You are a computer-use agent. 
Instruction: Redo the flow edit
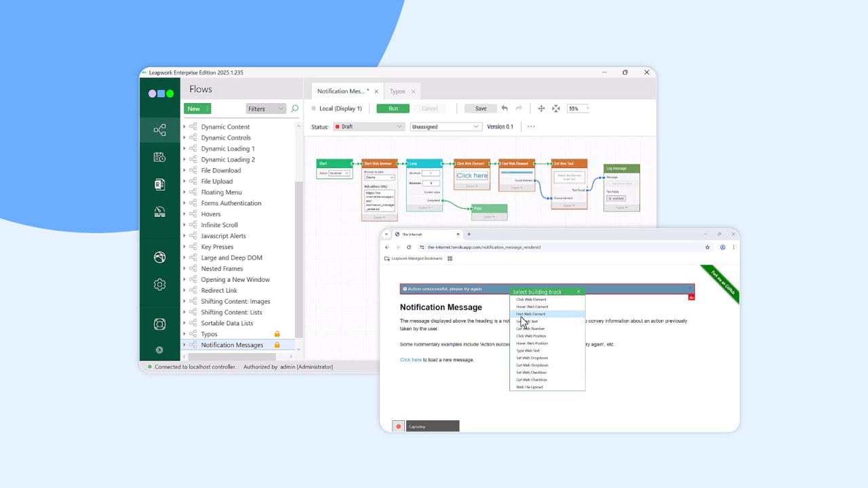click(x=519, y=108)
